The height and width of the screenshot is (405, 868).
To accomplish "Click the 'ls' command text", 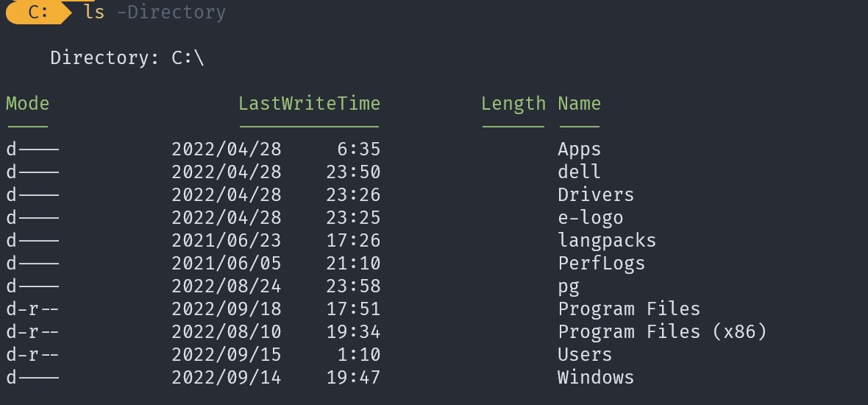I will click(94, 12).
